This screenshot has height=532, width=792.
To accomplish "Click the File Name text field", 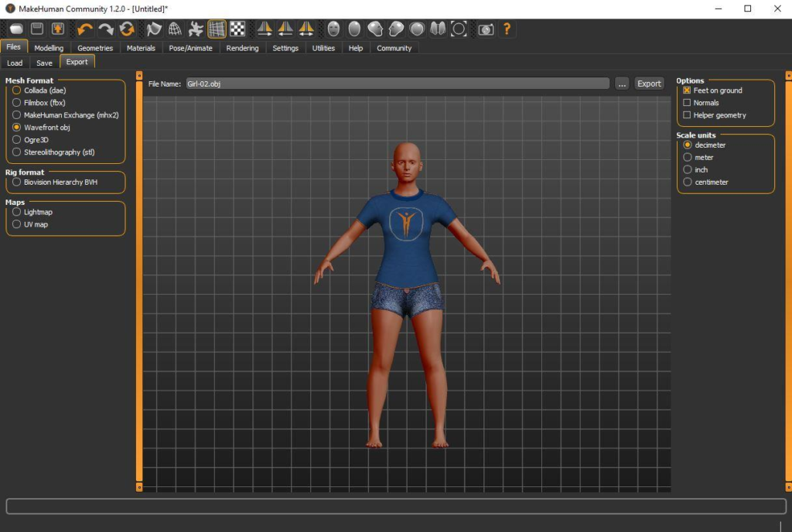I will click(396, 84).
